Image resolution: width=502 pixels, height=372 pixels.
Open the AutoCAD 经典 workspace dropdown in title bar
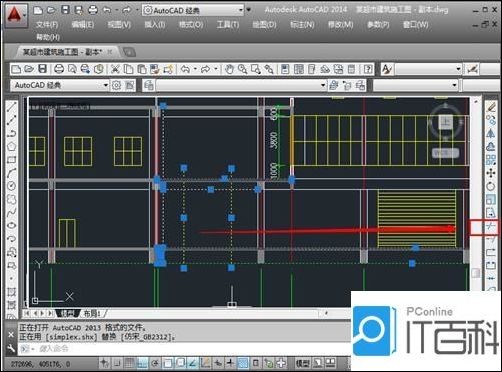193,10
